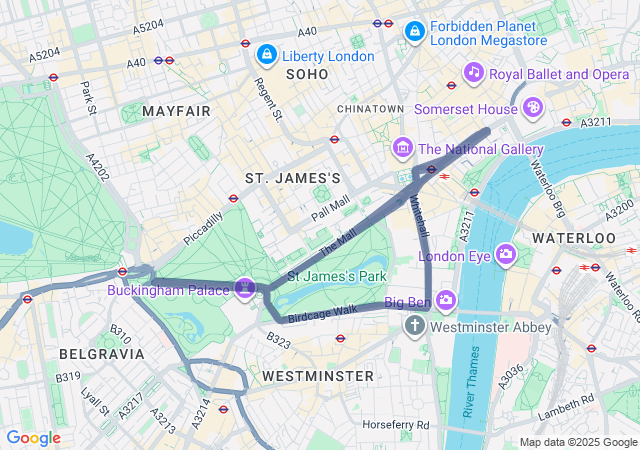Select the Underground icon near Chinatown
The width and height of the screenshot is (640, 450).
click(x=334, y=140)
